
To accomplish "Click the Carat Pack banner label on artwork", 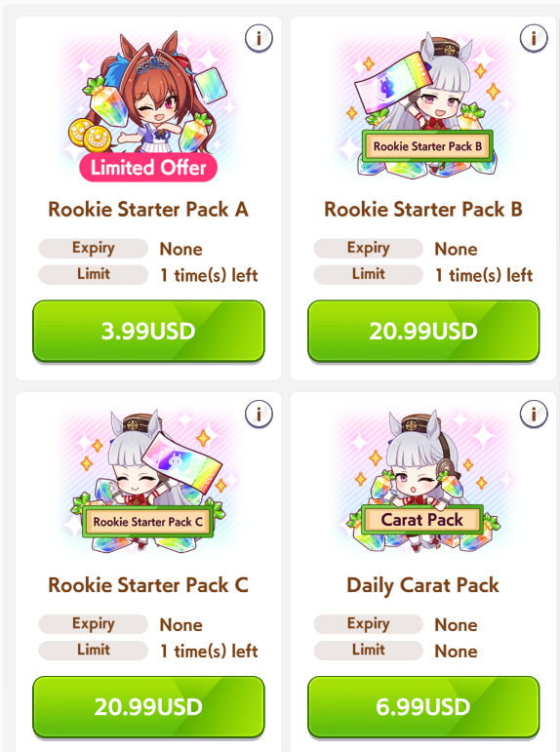I will tap(422, 520).
